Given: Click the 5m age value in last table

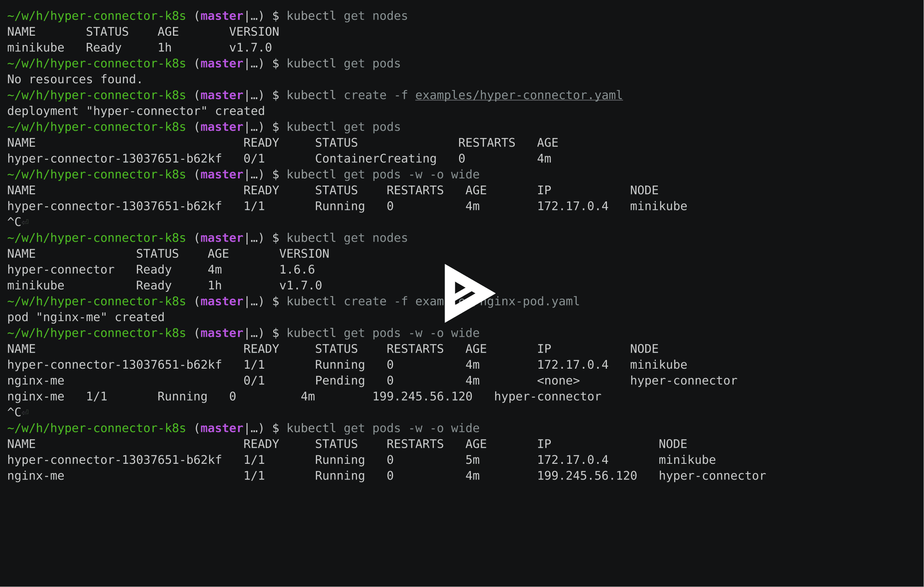Looking at the screenshot, I should pyautogui.click(x=473, y=460).
